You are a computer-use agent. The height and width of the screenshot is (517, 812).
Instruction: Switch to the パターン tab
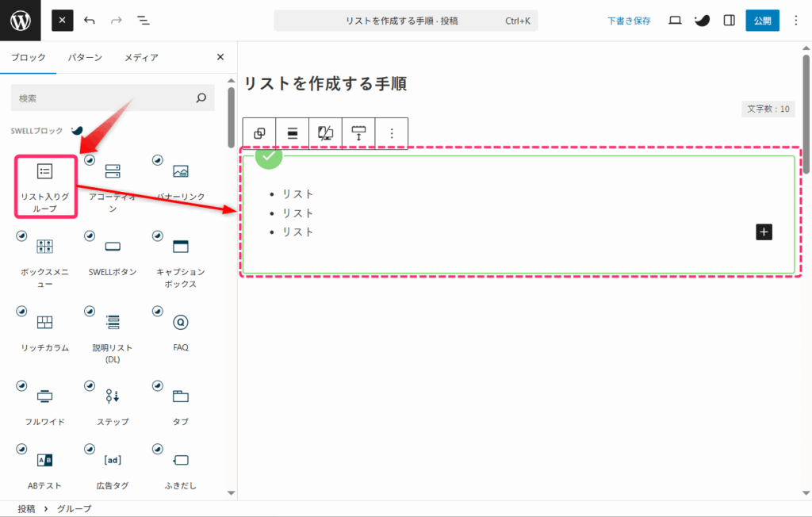[x=85, y=58]
